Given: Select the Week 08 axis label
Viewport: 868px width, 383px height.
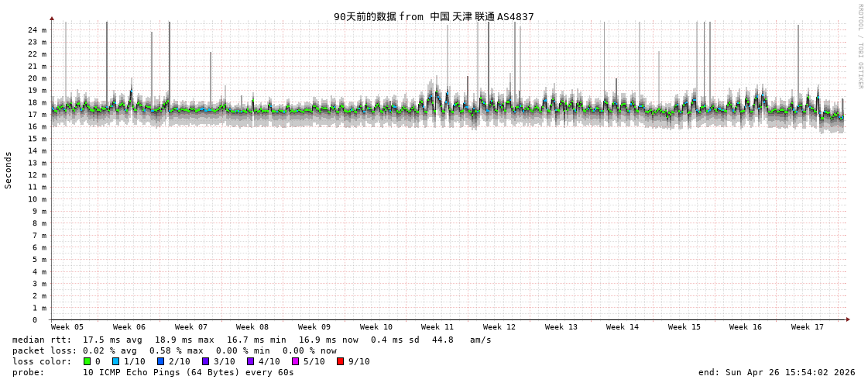Looking at the screenshot, I should tap(252, 327).
